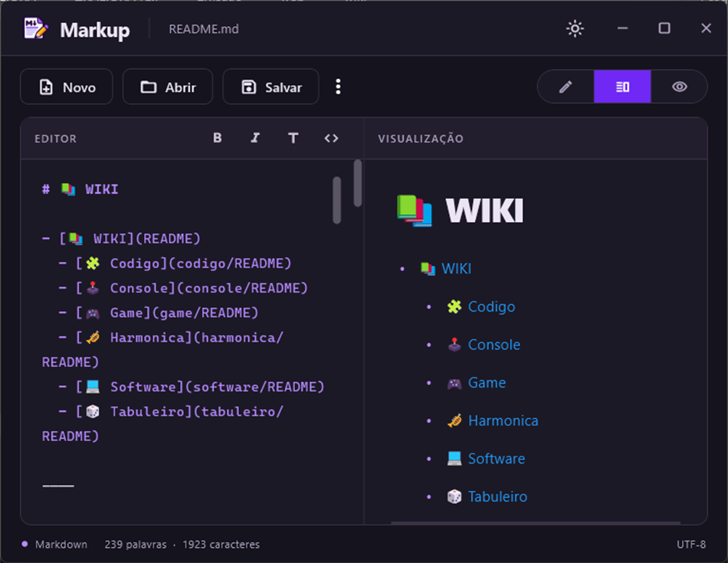Open the Console link in preview
This screenshot has width=728, height=563.
coord(494,345)
